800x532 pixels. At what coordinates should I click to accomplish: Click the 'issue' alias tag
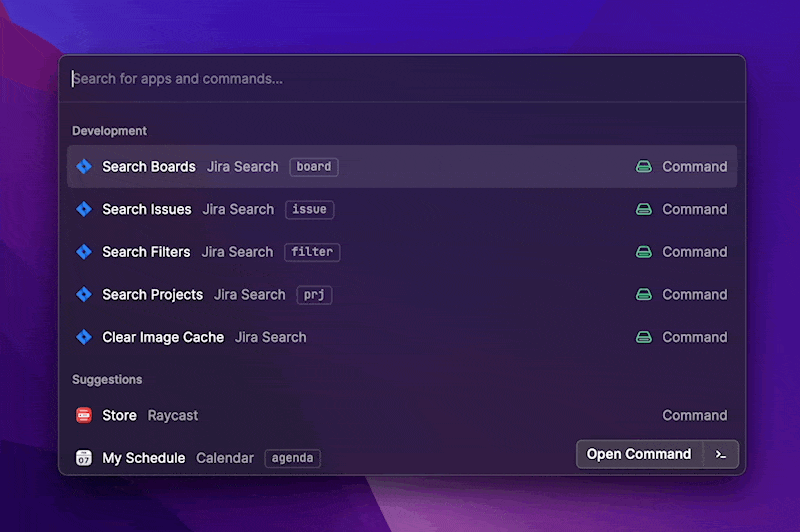(x=309, y=209)
